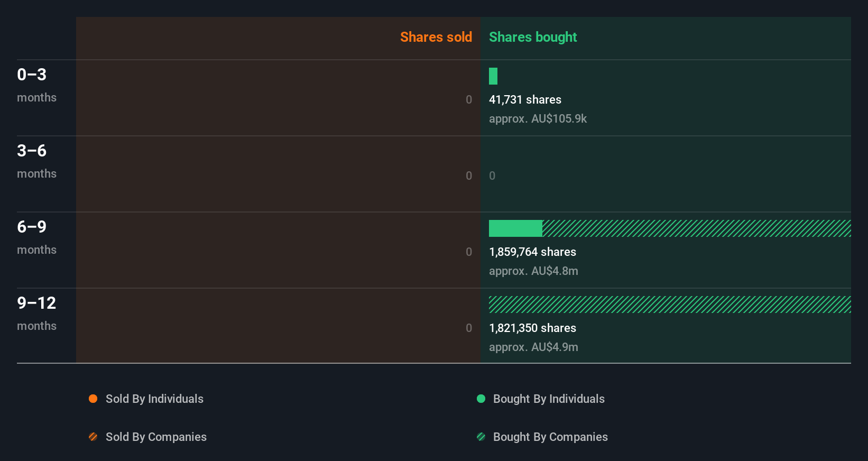Click the shares sold zero in 0–3 months
Screen dimensions: 868x461
(x=469, y=99)
